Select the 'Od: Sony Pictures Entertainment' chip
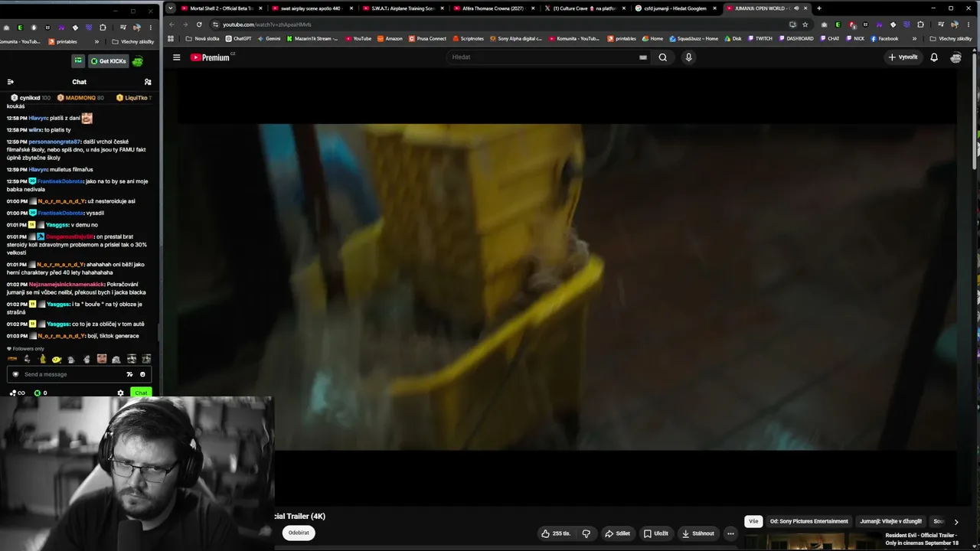 (x=808, y=521)
